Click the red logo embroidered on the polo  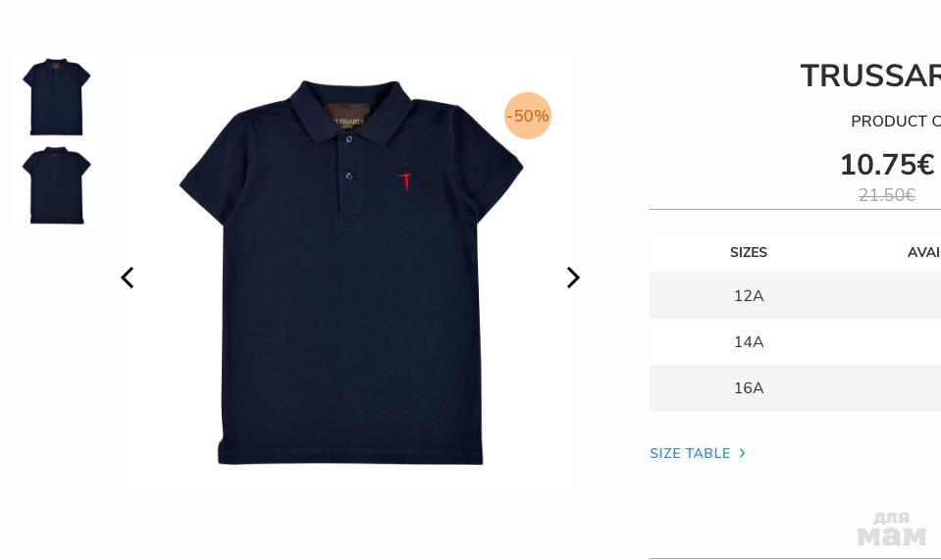coord(405,181)
